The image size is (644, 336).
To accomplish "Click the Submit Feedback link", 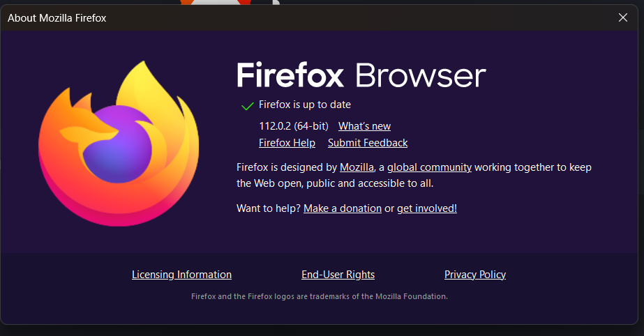I will point(368,143).
